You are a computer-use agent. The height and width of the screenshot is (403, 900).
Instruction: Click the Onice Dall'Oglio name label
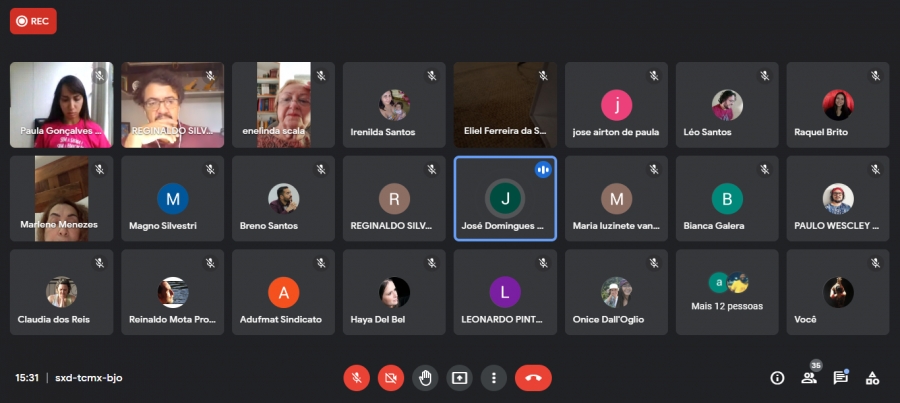coord(608,319)
